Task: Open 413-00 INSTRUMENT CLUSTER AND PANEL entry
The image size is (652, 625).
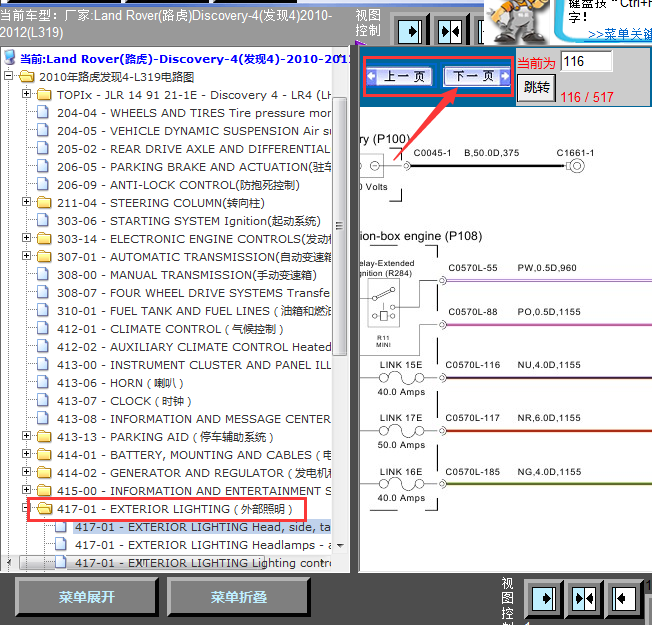Action: [194, 365]
